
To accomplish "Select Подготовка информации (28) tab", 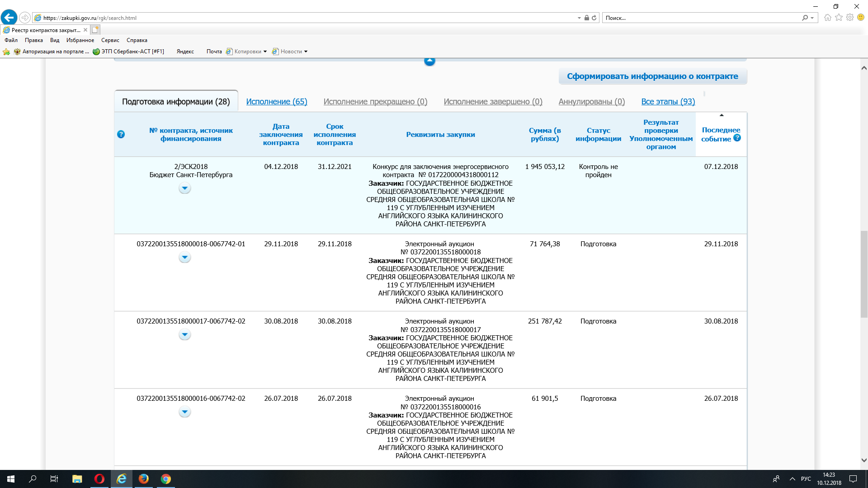I will (176, 102).
